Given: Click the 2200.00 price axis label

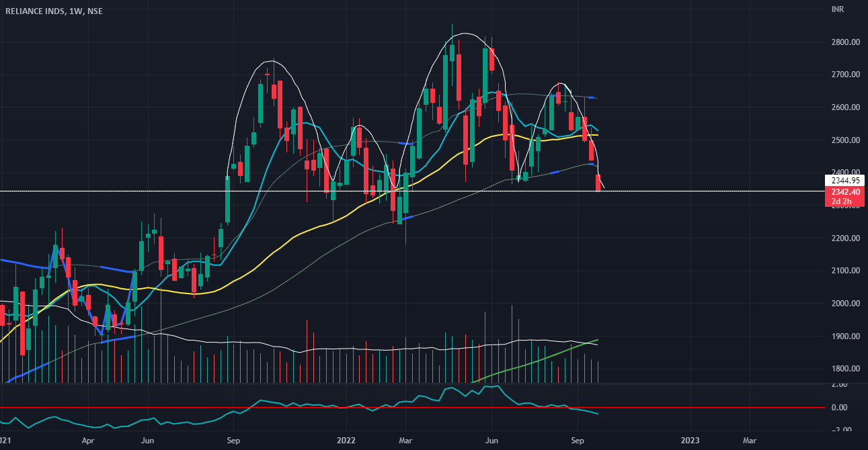Looking at the screenshot, I should (846, 238).
